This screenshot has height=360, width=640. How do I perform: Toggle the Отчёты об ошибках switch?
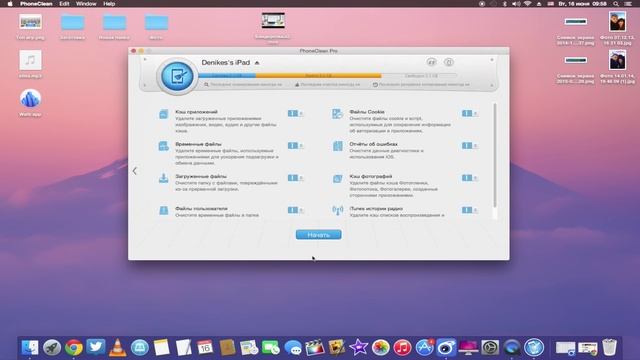point(469,145)
